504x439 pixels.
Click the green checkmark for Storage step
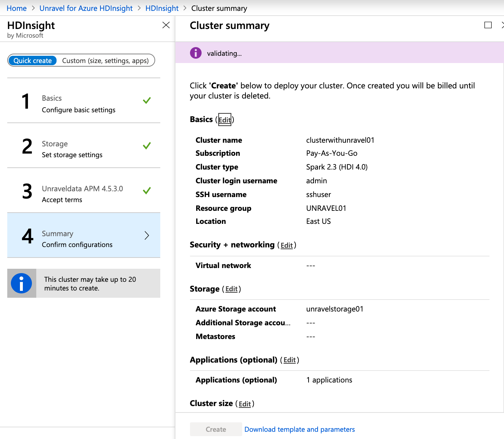pyautogui.click(x=147, y=146)
